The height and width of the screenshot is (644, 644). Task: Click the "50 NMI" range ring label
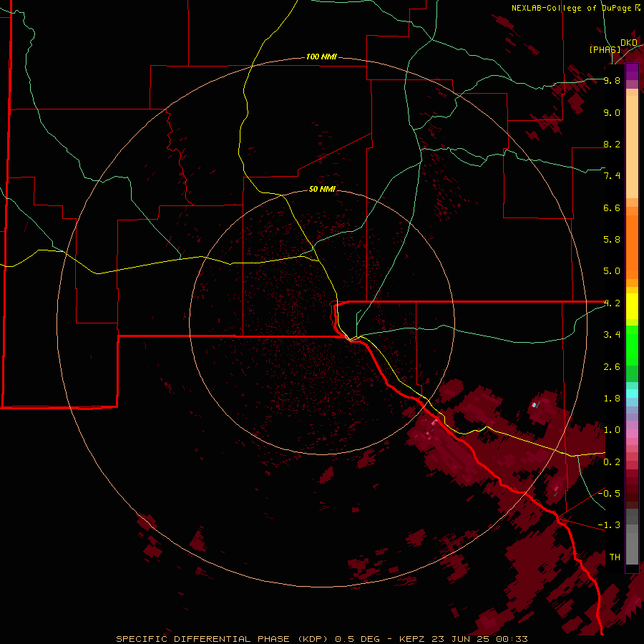tap(322, 189)
